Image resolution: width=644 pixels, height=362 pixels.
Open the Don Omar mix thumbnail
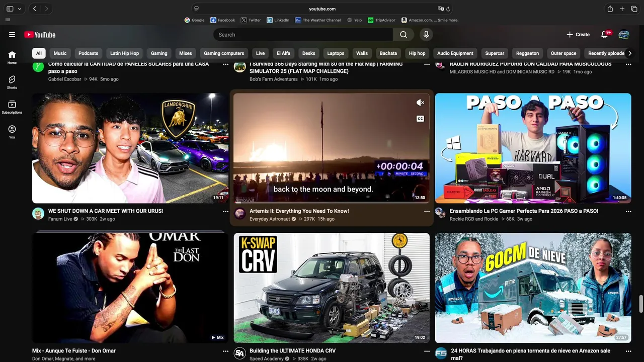[130, 288]
